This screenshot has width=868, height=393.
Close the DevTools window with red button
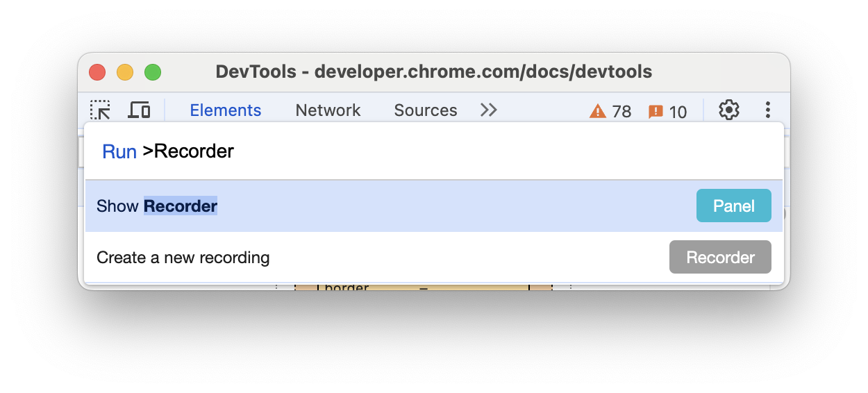coord(97,72)
